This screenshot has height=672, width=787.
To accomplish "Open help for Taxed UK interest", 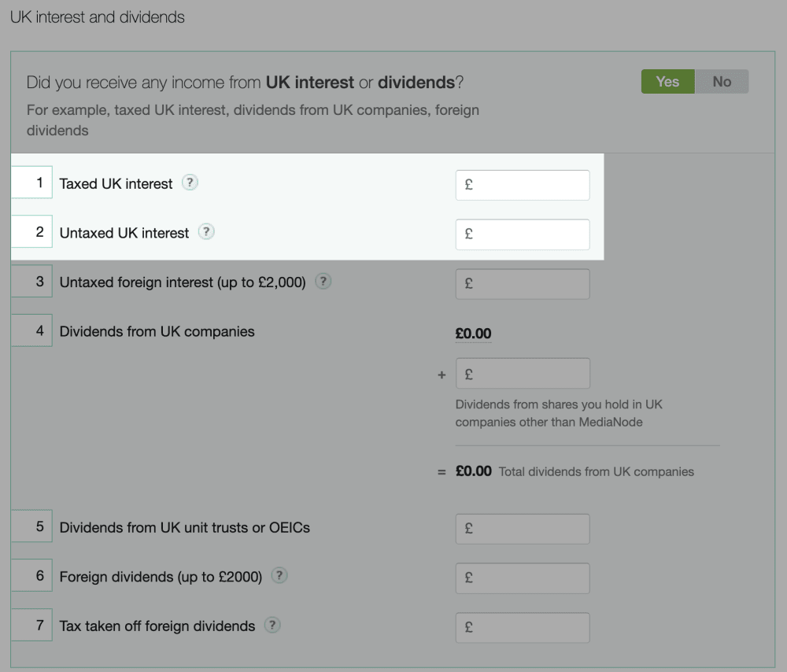I will click(x=190, y=183).
